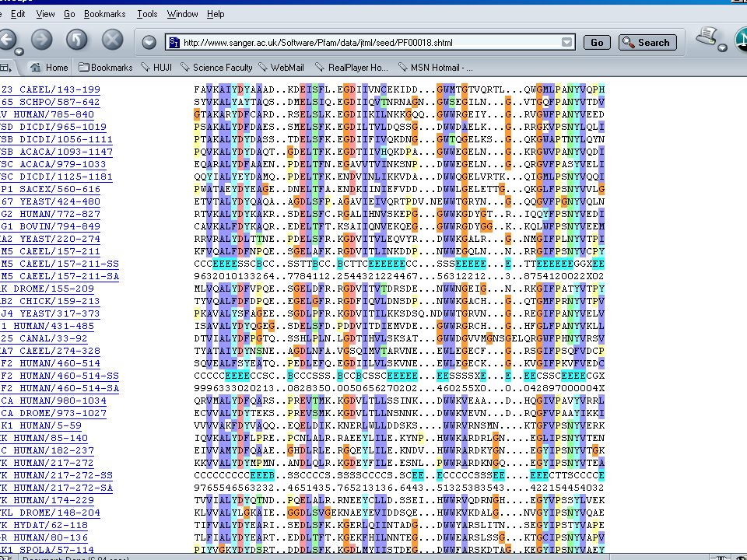Open the View menu
The image size is (747, 560).
coord(45,14)
